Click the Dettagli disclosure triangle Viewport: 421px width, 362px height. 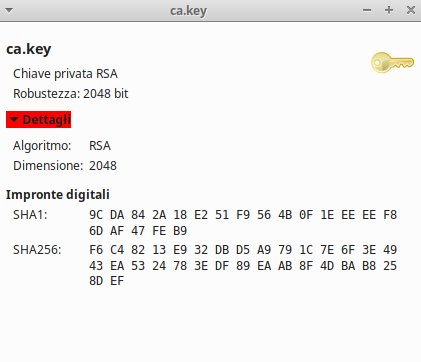14,120
